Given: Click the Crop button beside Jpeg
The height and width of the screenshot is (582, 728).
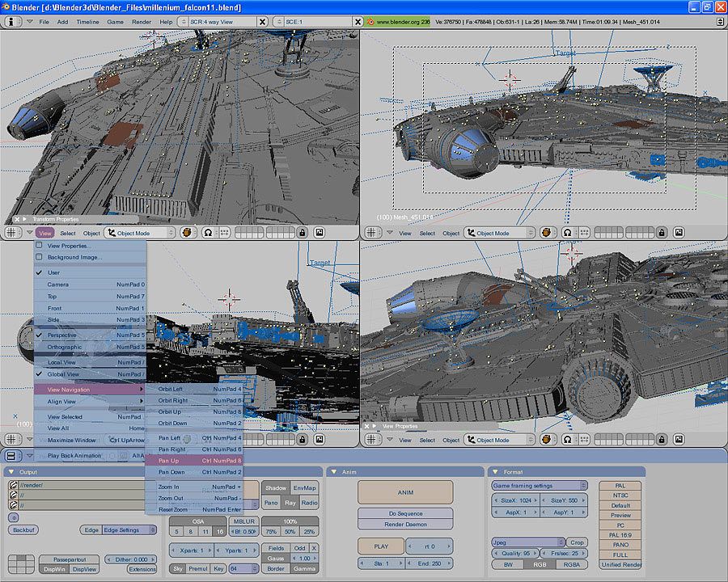Looking at the screenshot, I should point(577,542).
